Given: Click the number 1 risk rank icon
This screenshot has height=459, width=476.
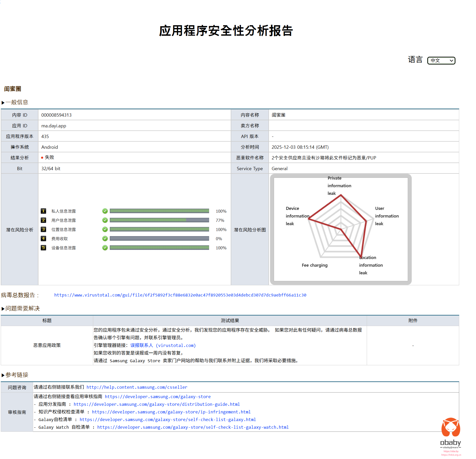Looking at the screenshot, I should (44, 211).
